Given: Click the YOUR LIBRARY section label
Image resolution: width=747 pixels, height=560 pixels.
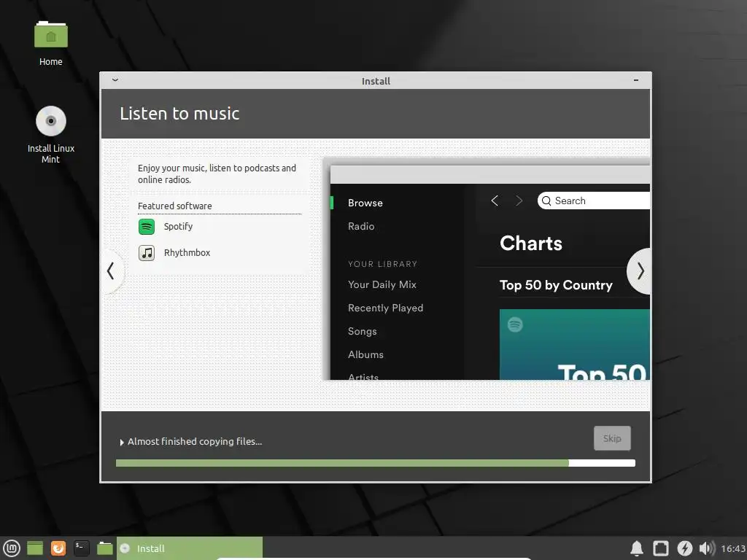Looking at the screenshot, I should coord(382,264).
